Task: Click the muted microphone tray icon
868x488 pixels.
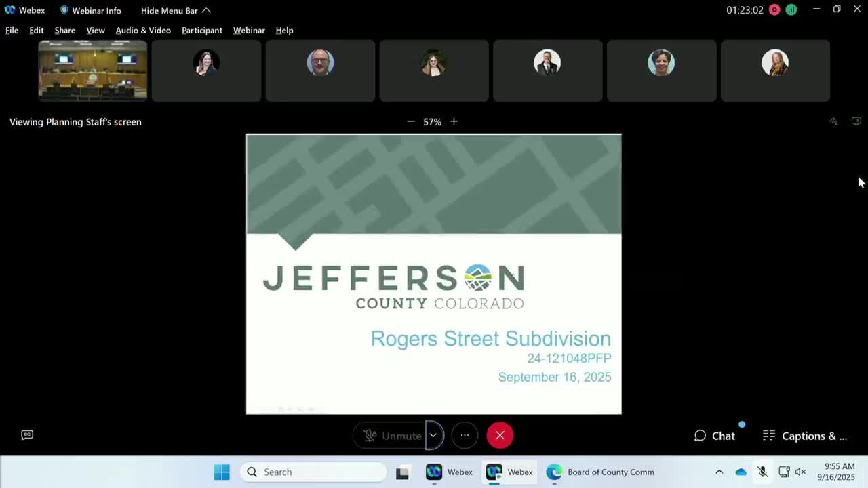Action: [762, 472]
